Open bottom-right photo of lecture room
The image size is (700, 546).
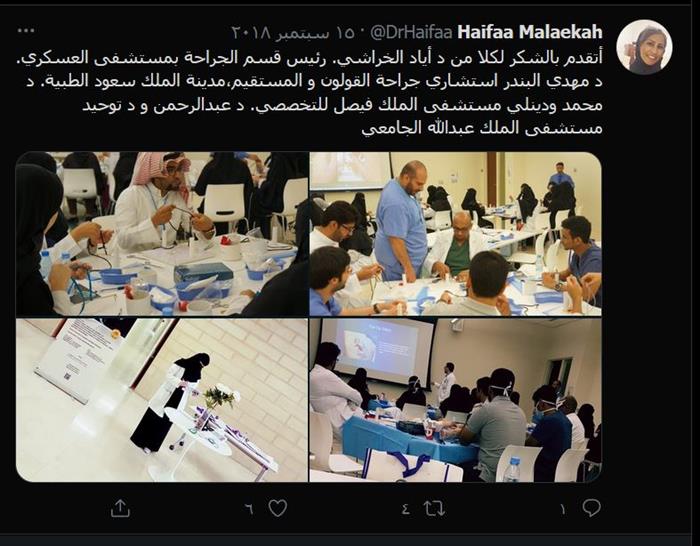click(455, 400)
